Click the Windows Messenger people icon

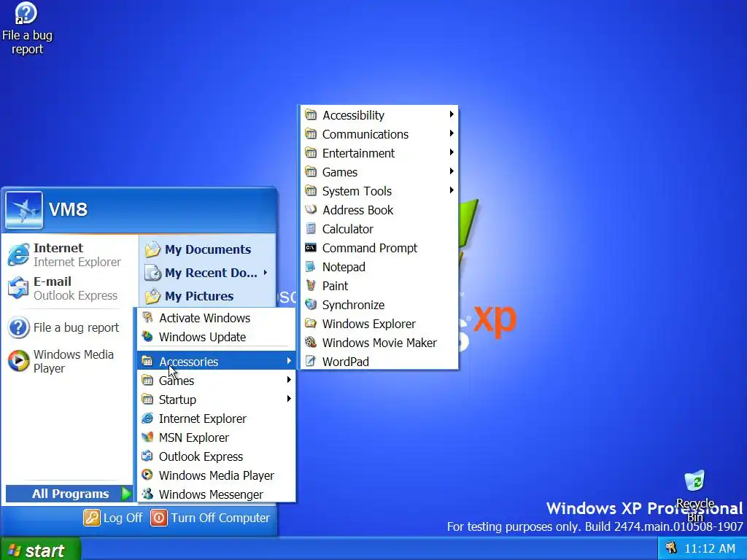147,494
